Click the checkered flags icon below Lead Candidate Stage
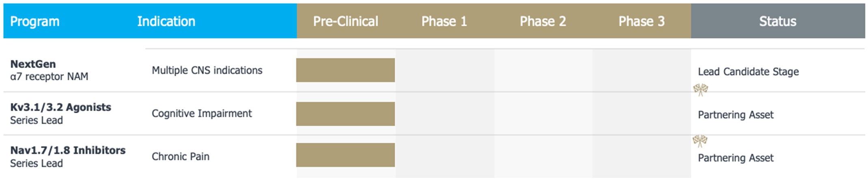The width and height of the screenshot is (868, 182). 700,89
